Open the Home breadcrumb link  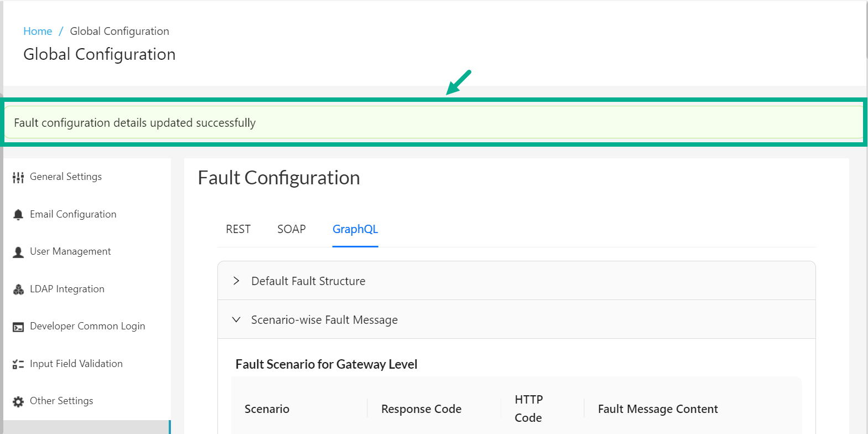tap(38, 31)
